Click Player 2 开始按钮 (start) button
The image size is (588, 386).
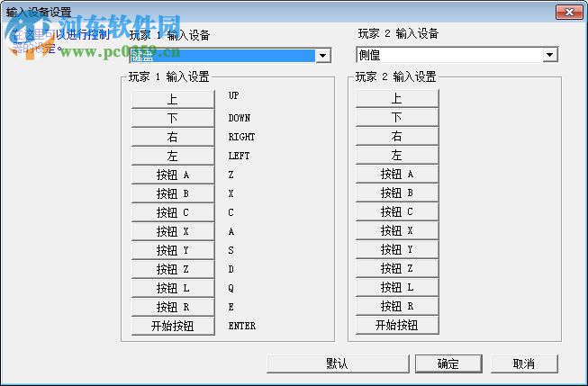click(x=397, y=325)
